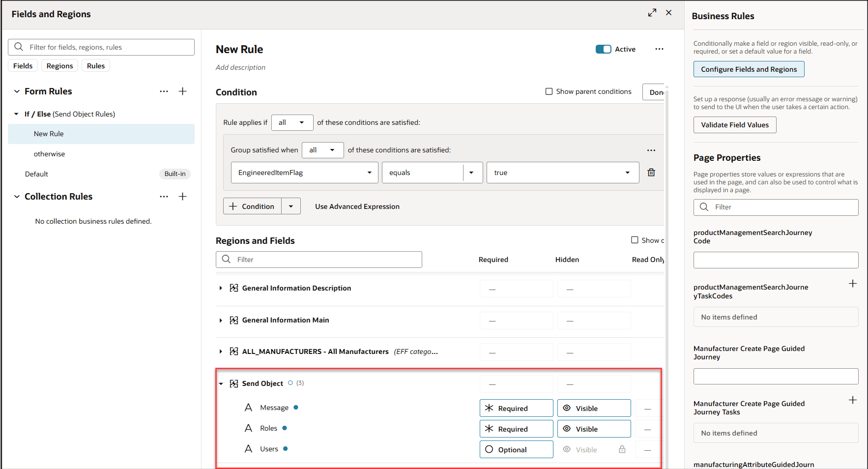
Task: Click Use Advanced Expression link
Action: coord(357,206)
